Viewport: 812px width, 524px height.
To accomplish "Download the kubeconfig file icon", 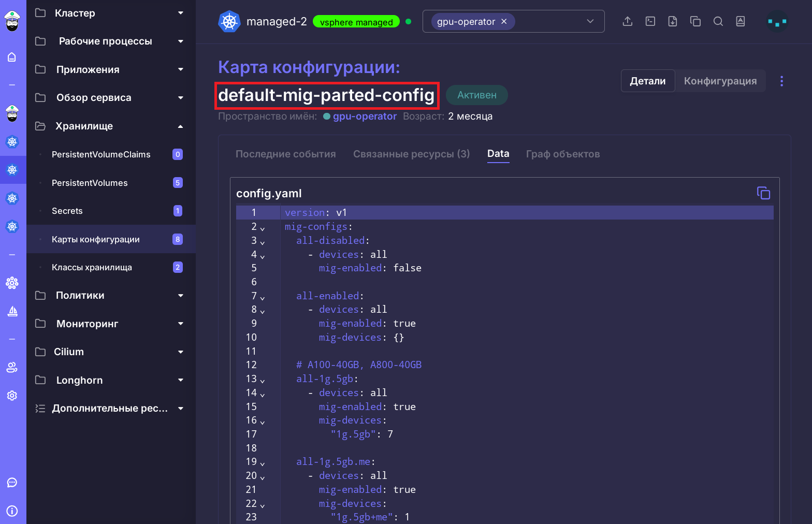I will pyautogui.click(x=673, y=21).
